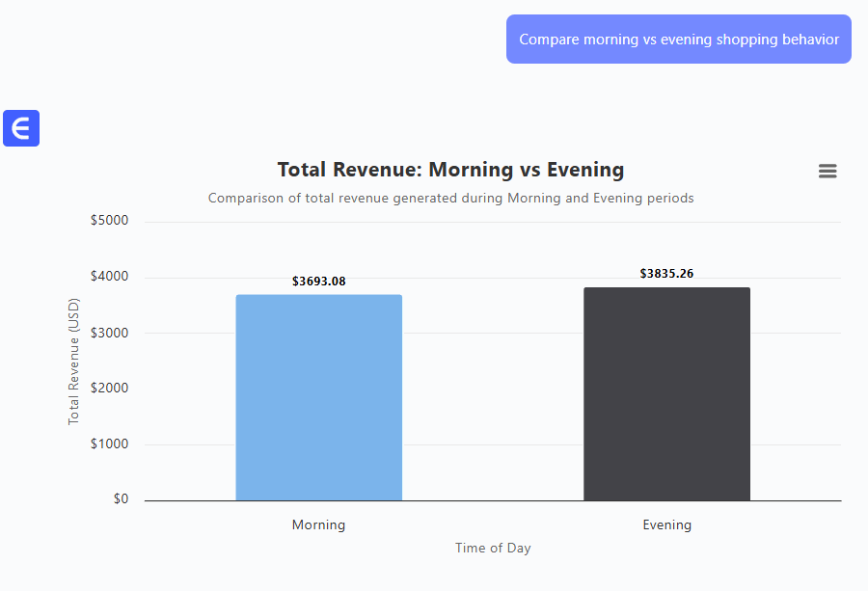Click the Time of Day axis title
868x591 pixels.
[x=493, y=548]
